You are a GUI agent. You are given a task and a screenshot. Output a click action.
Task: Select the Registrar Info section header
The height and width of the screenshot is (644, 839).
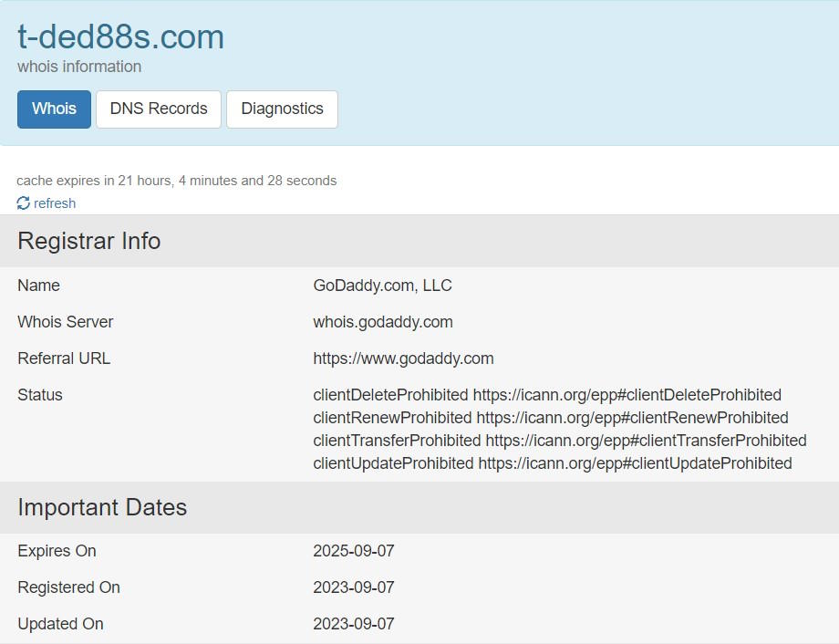(x=88, y=241)
